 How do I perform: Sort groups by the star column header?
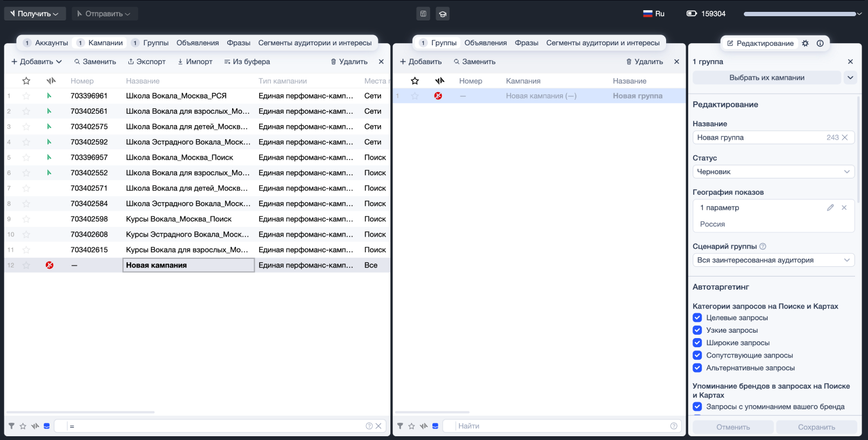(415, 81)
